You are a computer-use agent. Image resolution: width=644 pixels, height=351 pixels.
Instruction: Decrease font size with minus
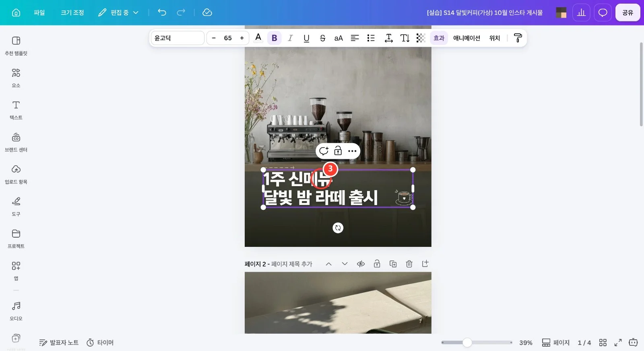coord(214,38)
